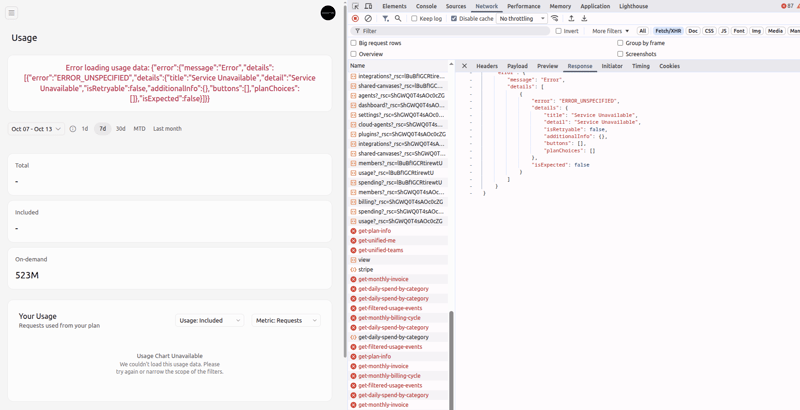This screenshot has height=410, width=800.
Task: Clear the network log
Action: (368, 18)
